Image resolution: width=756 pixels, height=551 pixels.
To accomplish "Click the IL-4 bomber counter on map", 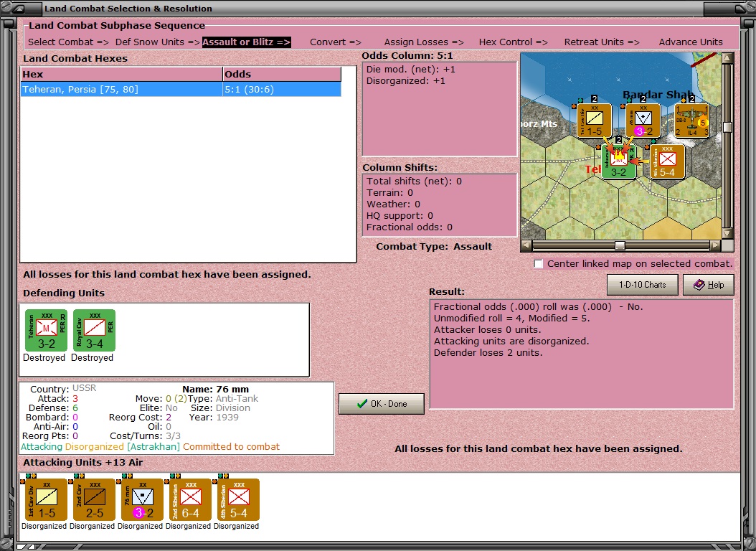I will coord(692,121).
